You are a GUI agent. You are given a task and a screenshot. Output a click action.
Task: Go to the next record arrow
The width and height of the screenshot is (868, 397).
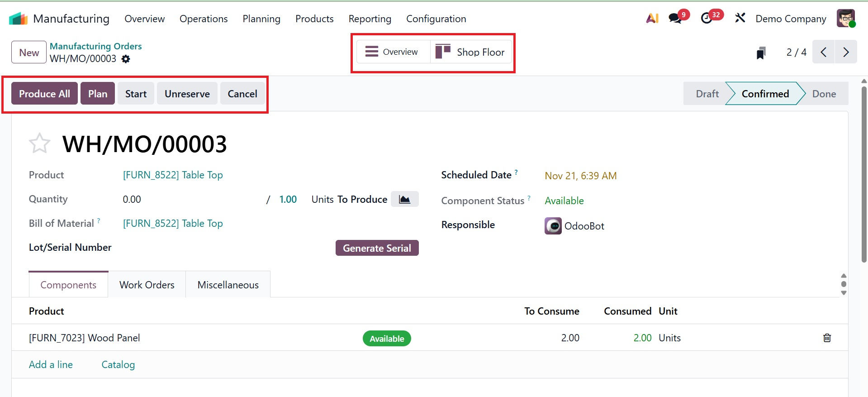[x=846, y=52]
